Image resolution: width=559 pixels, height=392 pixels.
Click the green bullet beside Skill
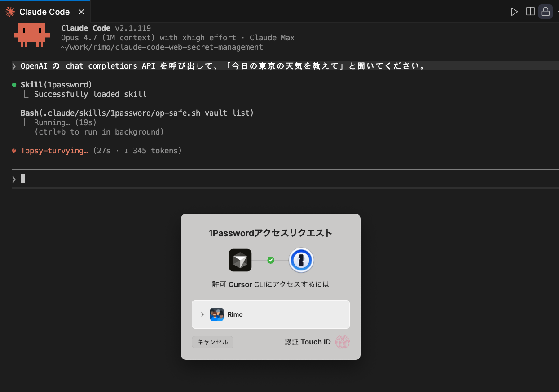point(14,85)
